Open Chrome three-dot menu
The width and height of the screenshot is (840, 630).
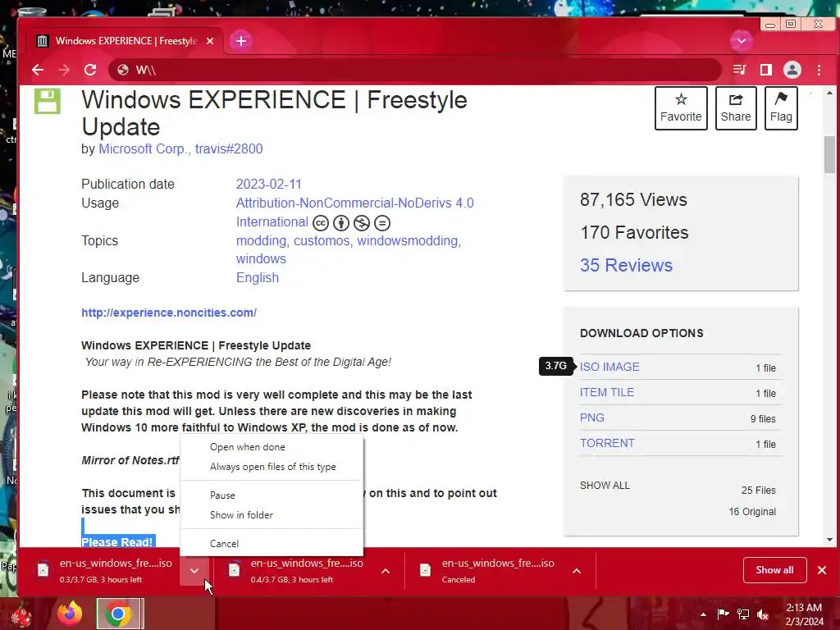pyautogui.click(x=819, y=70)
